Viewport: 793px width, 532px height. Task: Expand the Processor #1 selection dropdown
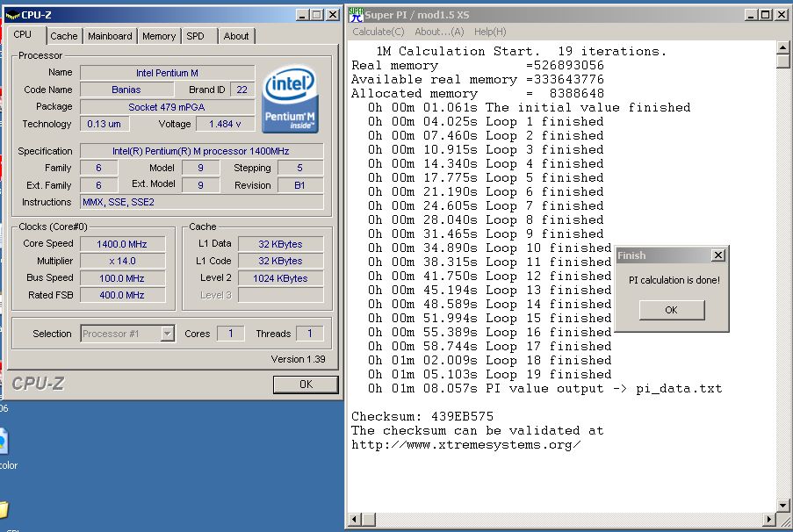(x=167, y=334)
